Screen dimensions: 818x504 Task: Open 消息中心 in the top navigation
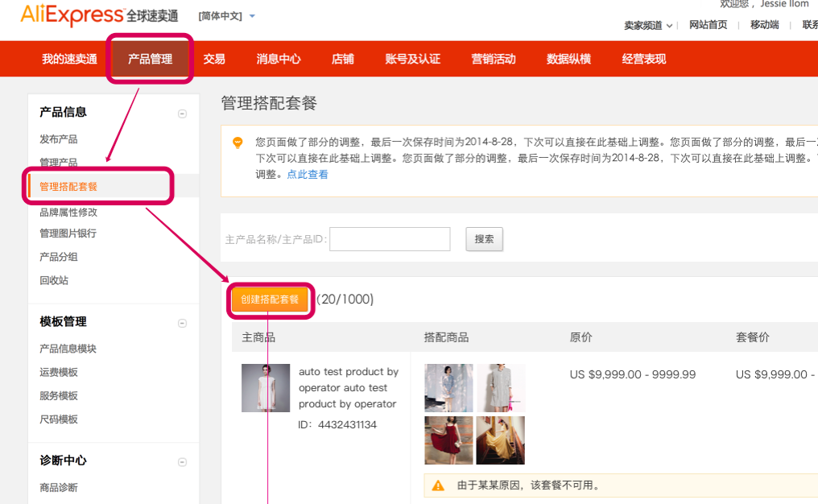(277, 58)
